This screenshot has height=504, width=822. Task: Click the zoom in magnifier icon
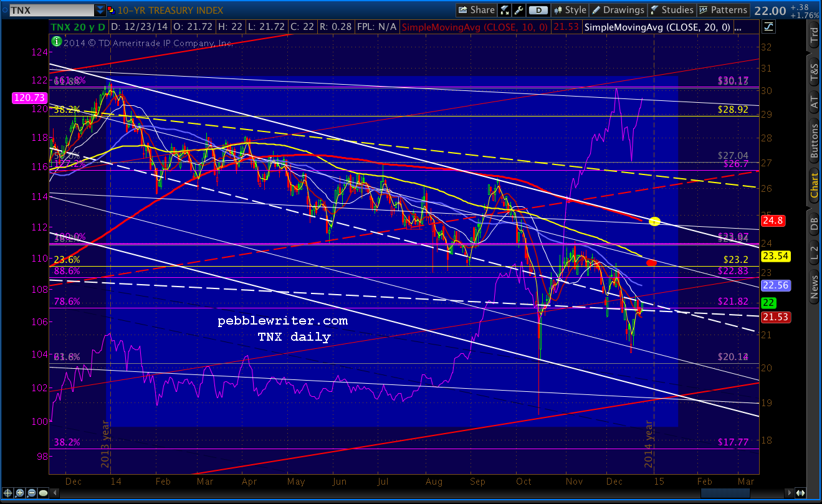20,493
